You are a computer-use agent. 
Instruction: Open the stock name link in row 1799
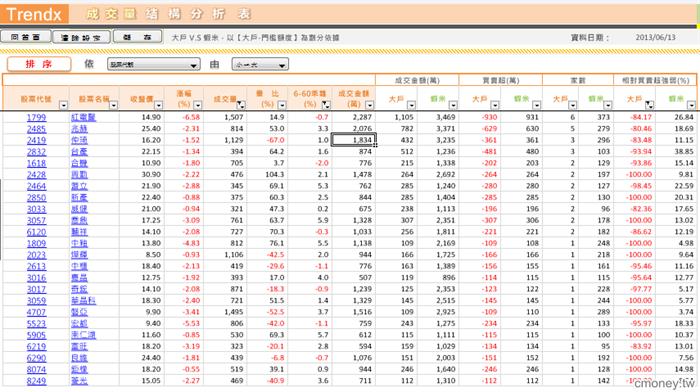tap(83, 117)
